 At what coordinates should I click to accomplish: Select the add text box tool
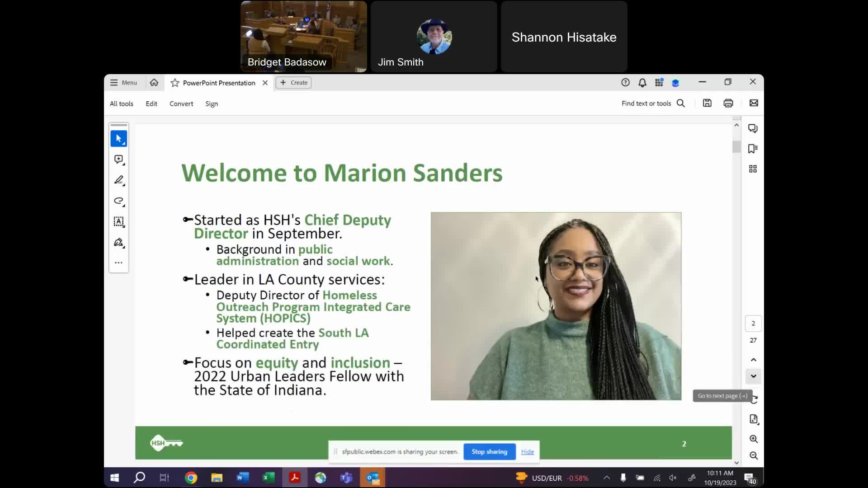(x=118, y=221)
